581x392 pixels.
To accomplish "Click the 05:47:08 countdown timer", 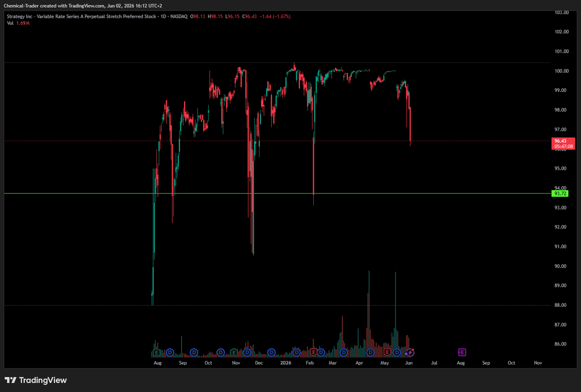I will click(x=564, y=146).
